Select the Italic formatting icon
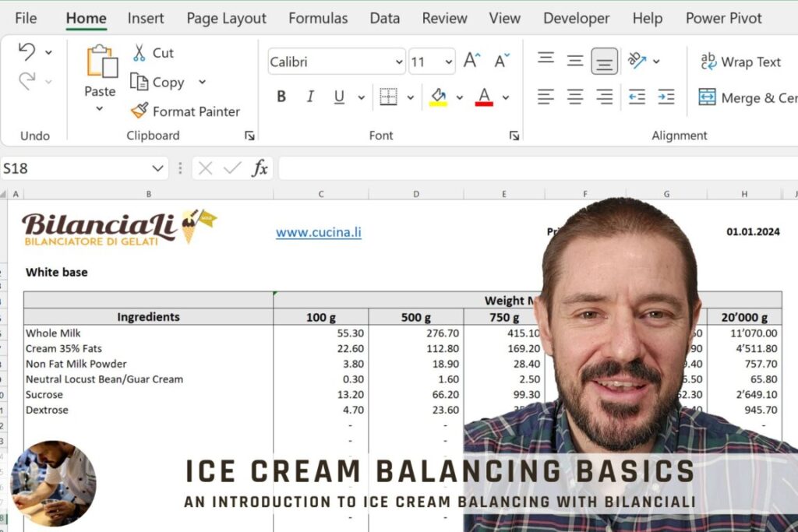Viewport: 798px width, 532px height. [x=309, y=96]
